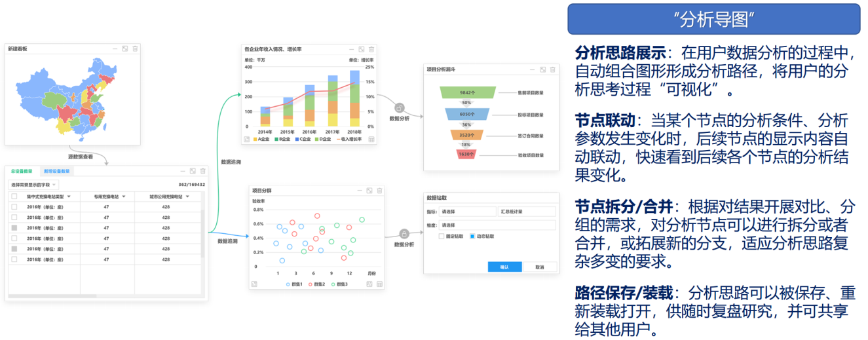Enable the 固定钻取 checkbox

pyautogui.click(x=442, y=236)
